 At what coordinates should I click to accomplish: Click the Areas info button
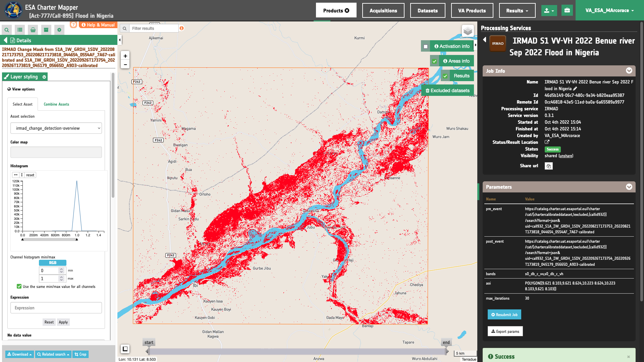coord(456,61)
